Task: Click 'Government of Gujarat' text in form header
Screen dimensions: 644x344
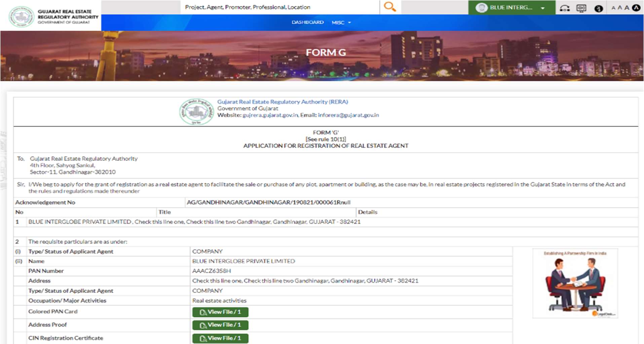Action: coord(248,108)
